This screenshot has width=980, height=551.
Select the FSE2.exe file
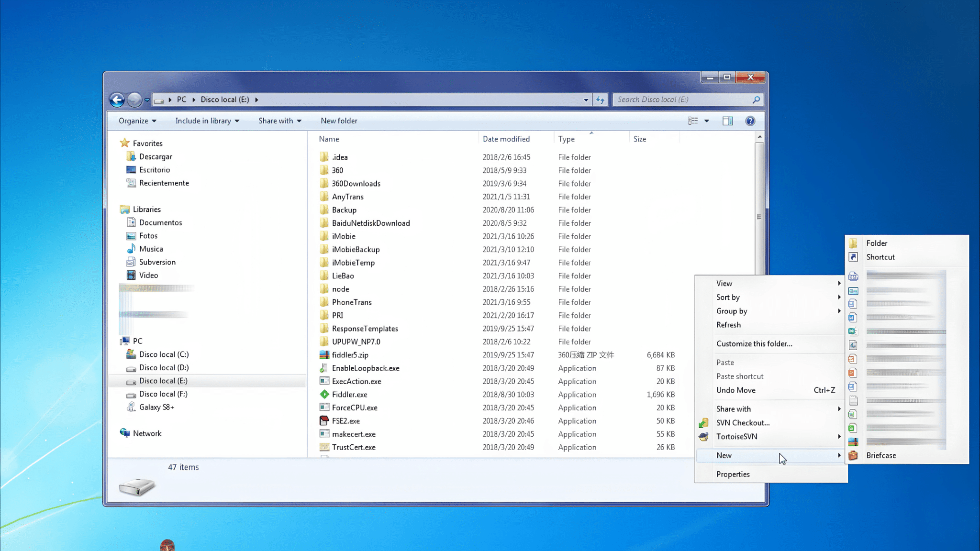click(x=345, y=421)
